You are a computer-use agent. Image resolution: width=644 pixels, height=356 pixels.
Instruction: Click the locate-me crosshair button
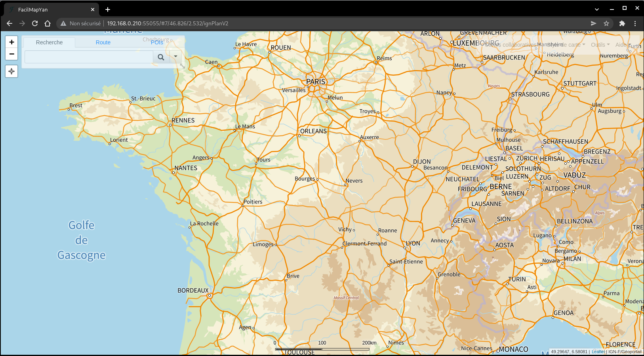(11, 71)
